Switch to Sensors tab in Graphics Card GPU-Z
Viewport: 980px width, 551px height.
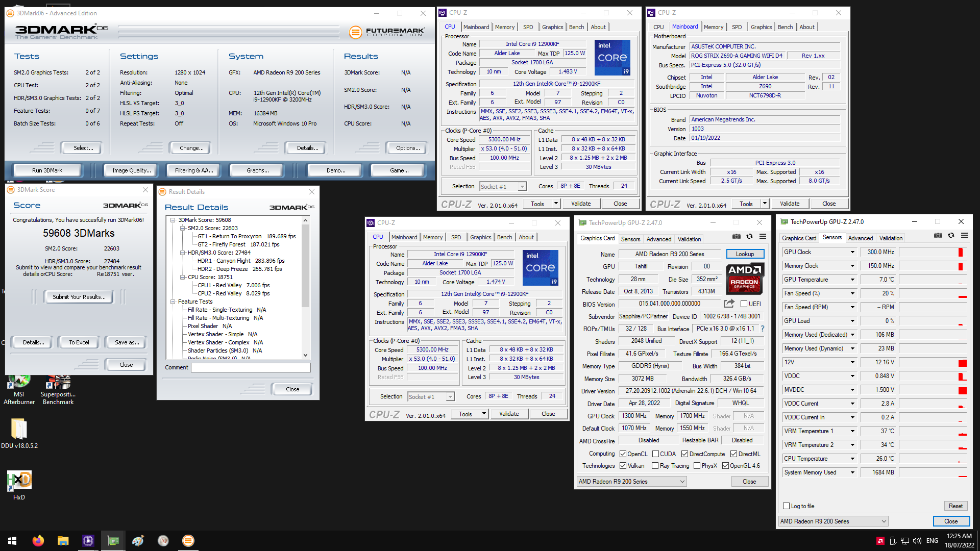(x=630, y=239)
